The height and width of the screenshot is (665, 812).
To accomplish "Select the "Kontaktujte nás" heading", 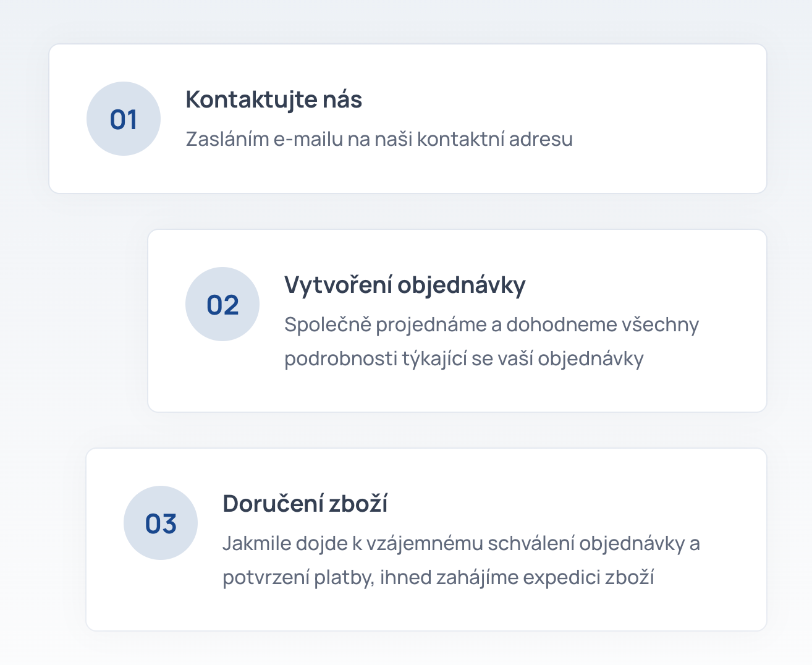I will tap(274, 100).
